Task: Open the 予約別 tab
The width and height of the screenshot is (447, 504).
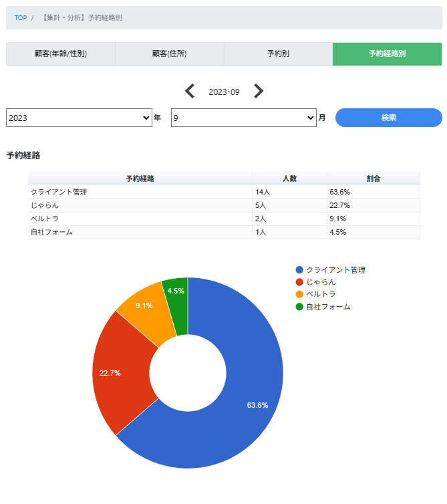Action: click(x=278, y=54)
